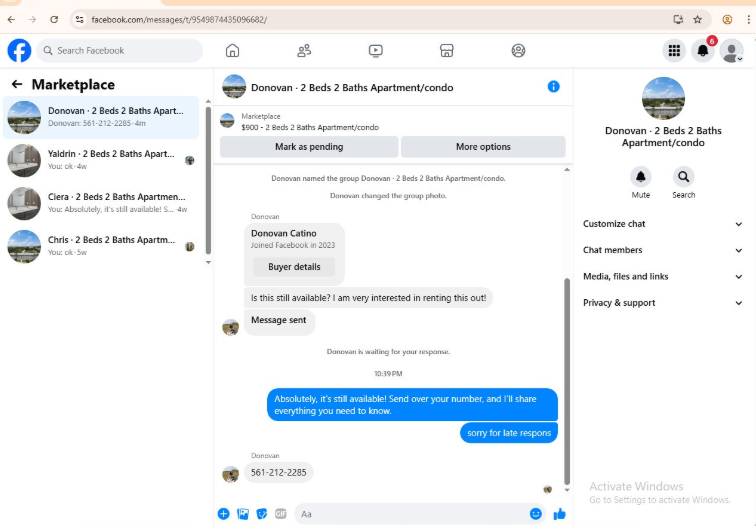Click Mark as pending button
This screenshot has height=527, width=756.
click(309, 147)
